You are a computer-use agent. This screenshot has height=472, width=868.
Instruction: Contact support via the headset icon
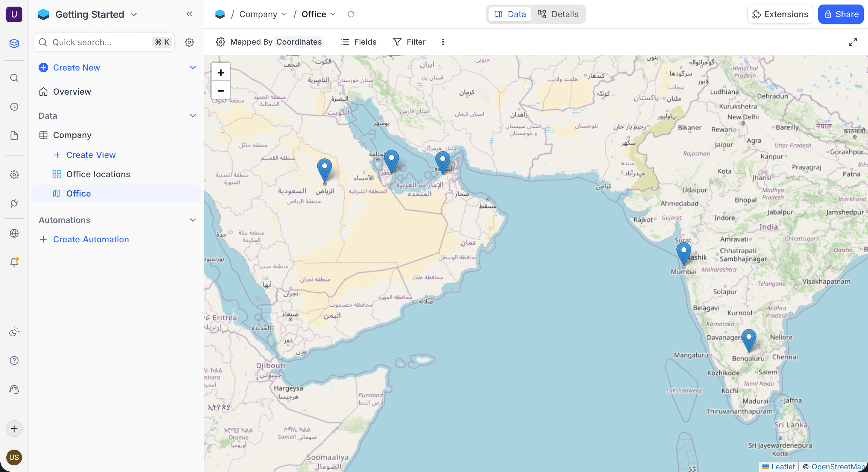pyautogui.click(x=14, y=389)
